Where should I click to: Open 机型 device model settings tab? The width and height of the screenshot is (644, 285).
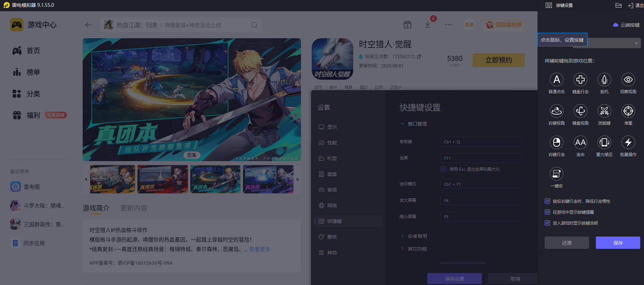[348, 158]
